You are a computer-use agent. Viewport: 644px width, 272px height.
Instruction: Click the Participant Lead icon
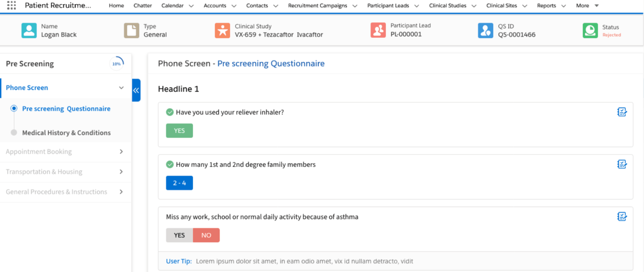[378, 30]
